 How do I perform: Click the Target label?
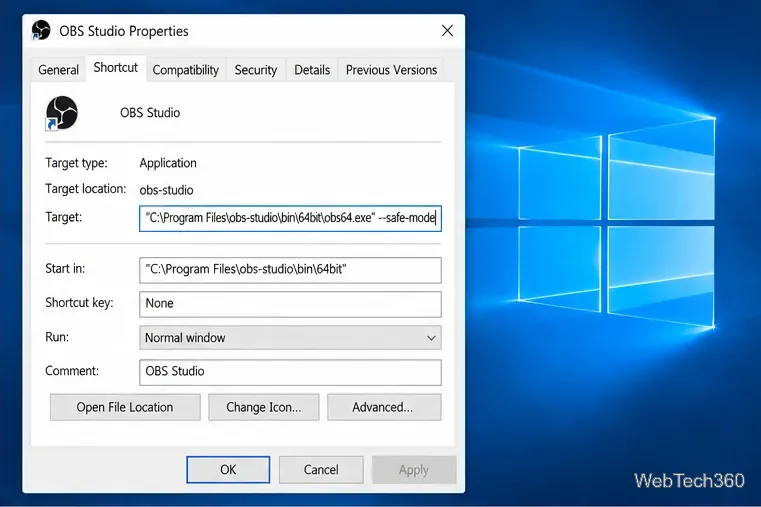(x=64, y=217)
